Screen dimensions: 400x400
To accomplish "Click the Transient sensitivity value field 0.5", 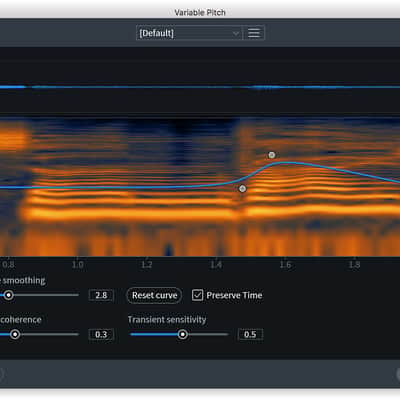I will [x=250, y=334].
